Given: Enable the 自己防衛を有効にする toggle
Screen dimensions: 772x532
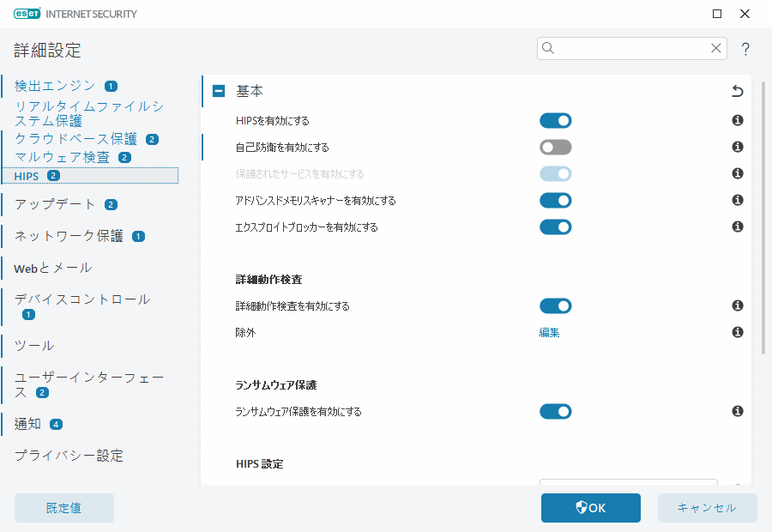Looking at the screenshot, I should click(x=555, y=148).
